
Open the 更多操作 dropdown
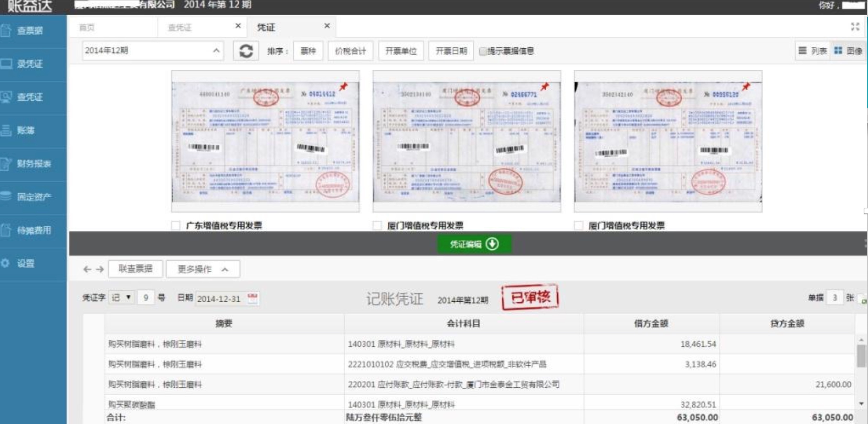coord(203,269)
